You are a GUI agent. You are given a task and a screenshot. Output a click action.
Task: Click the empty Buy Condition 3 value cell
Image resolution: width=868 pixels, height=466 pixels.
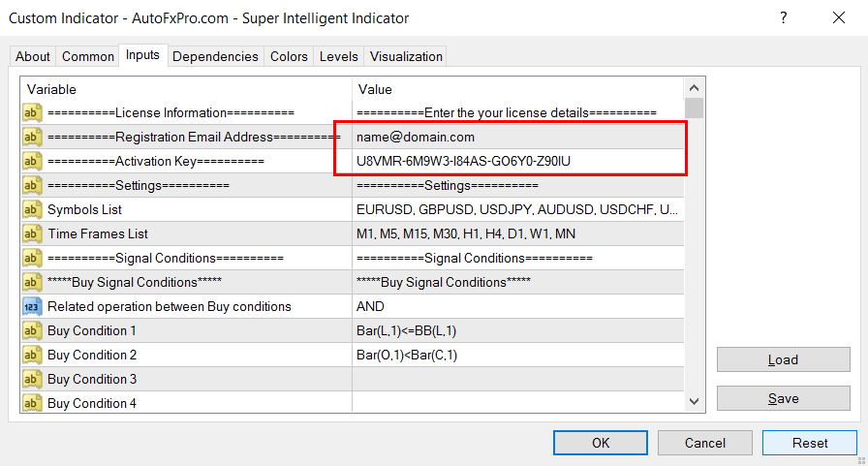[518, 379]
